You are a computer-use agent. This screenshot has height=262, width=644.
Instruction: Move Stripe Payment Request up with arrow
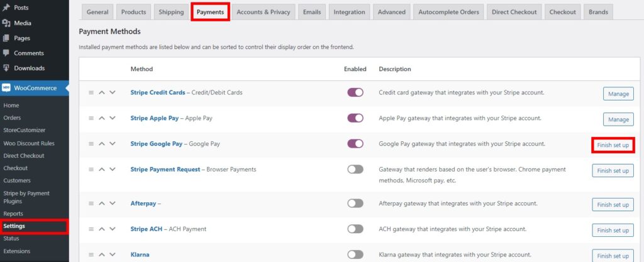pos(102,170)
